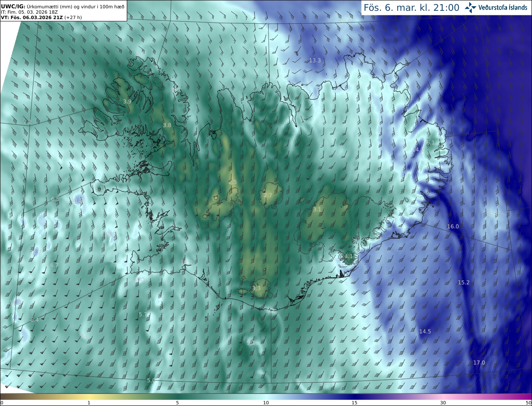Image resolution: width=532 pixels, height=406 pixels.
Task: Click the 2.5 value in central Iceland
Action: pyautogui.click(x=233, y=182)
